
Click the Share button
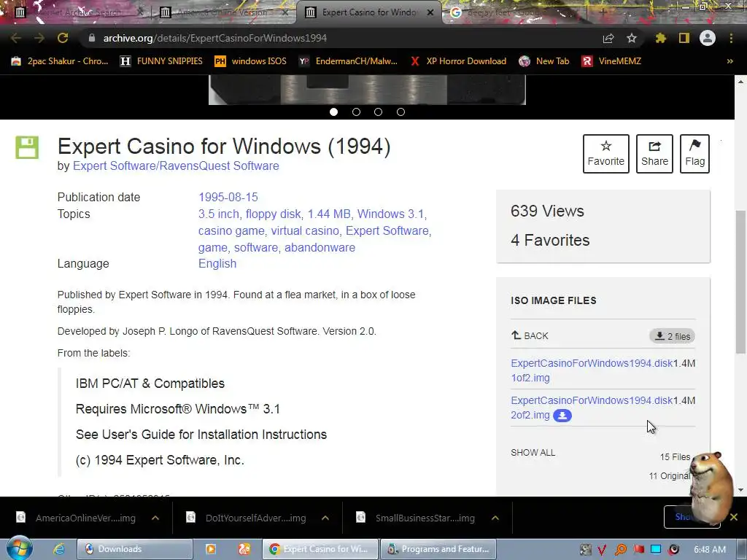654,154
